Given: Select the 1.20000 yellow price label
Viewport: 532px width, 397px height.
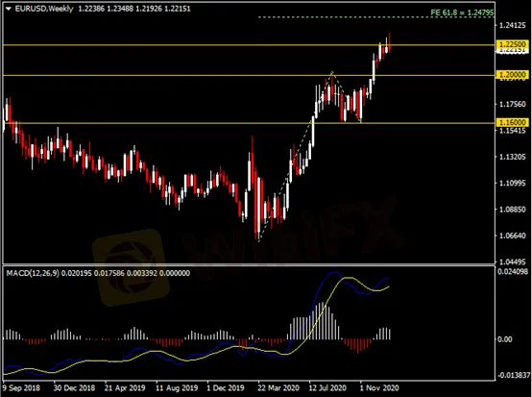Looking at the screenshot, I should pyautogui.click(x=513, y=74).
